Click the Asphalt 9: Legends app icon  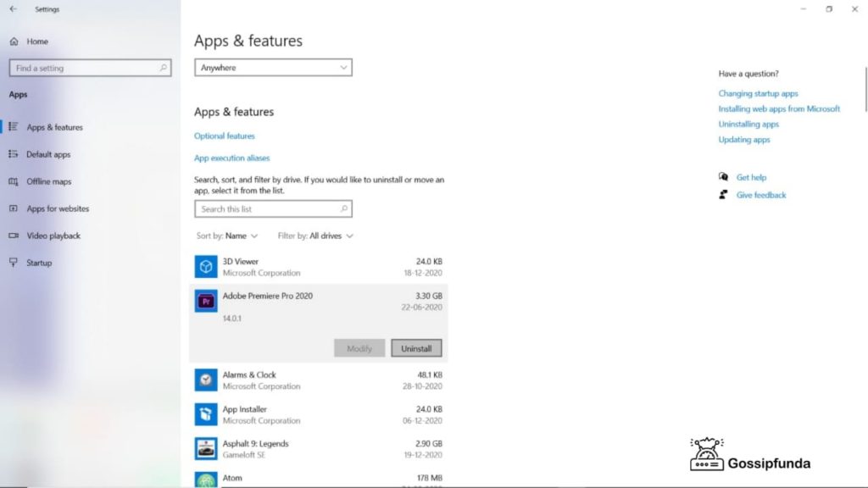(206, 449)
